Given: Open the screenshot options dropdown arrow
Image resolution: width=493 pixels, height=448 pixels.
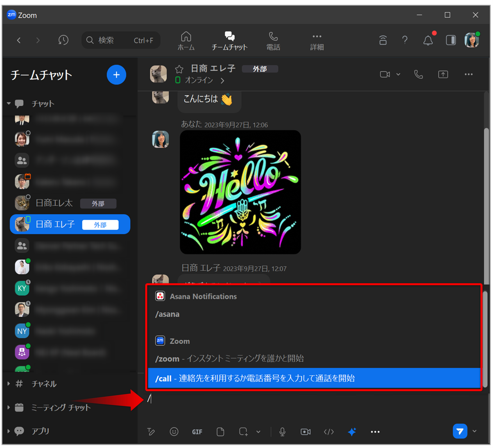Looking at the screenshot, I should click(258, 432).
